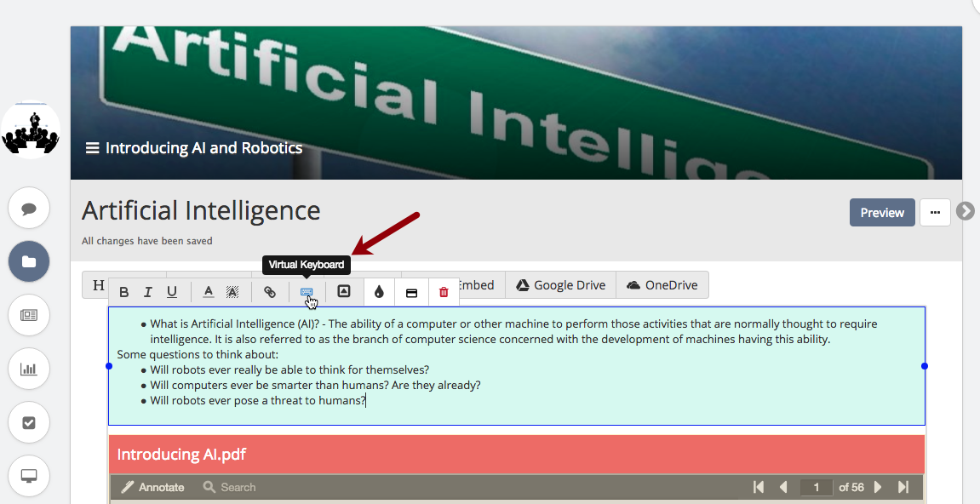Toggle bold formatting
Screen dimensions: 980x504
[x=123, y=292]
